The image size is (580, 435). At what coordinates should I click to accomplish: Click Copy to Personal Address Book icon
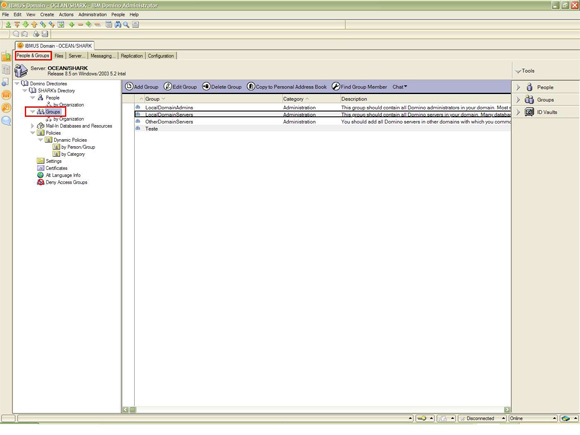coord(251,87)
